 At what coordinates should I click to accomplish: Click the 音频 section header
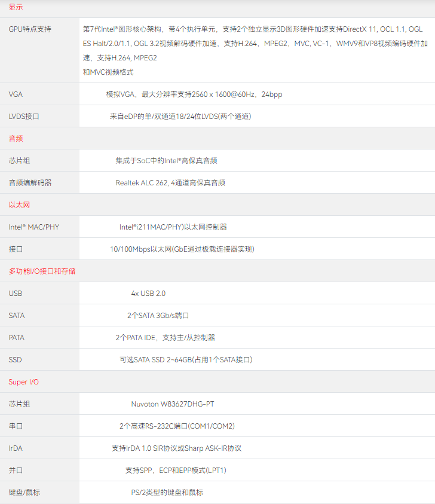pos(16,138)
